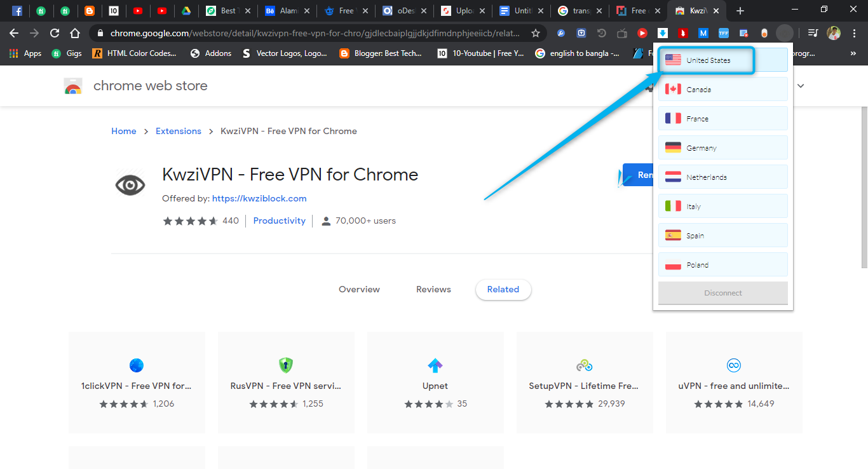This screenshot has width=868, height=469.
Task: Switch to the Best tab
Action: pyautogui.click(x=227, y=11)
